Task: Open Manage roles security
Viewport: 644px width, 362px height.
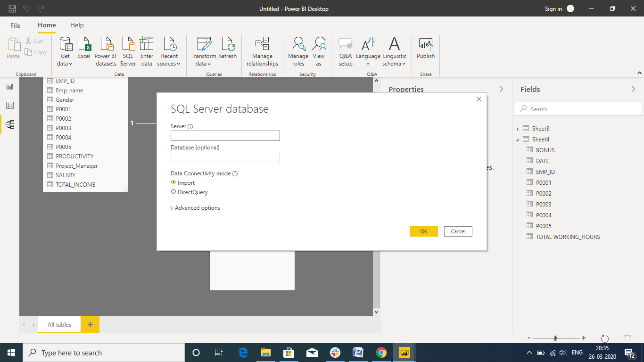Action: tap(298, 52)
